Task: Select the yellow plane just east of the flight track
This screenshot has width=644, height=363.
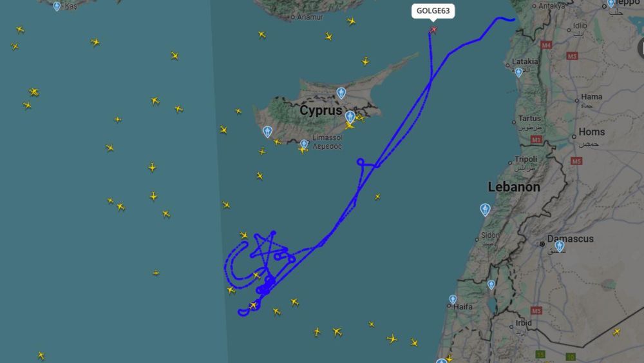Action: [x=377, y=197]
